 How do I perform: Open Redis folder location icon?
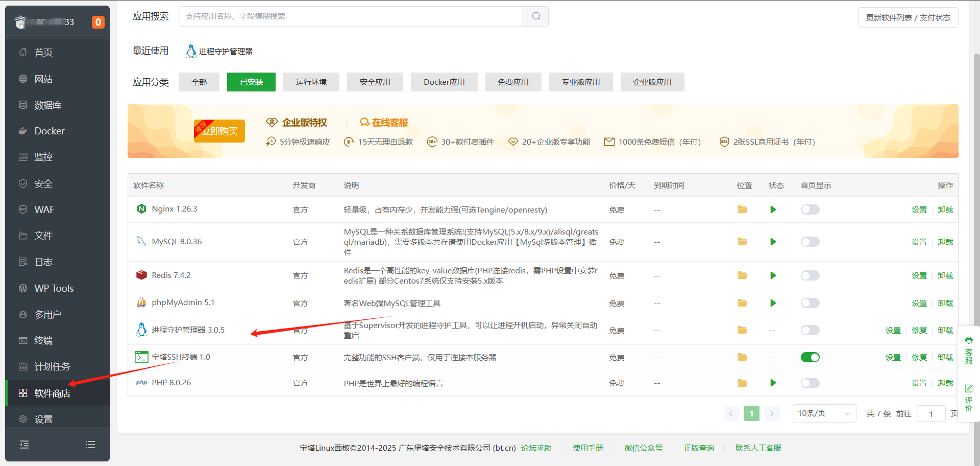[742, 275]
